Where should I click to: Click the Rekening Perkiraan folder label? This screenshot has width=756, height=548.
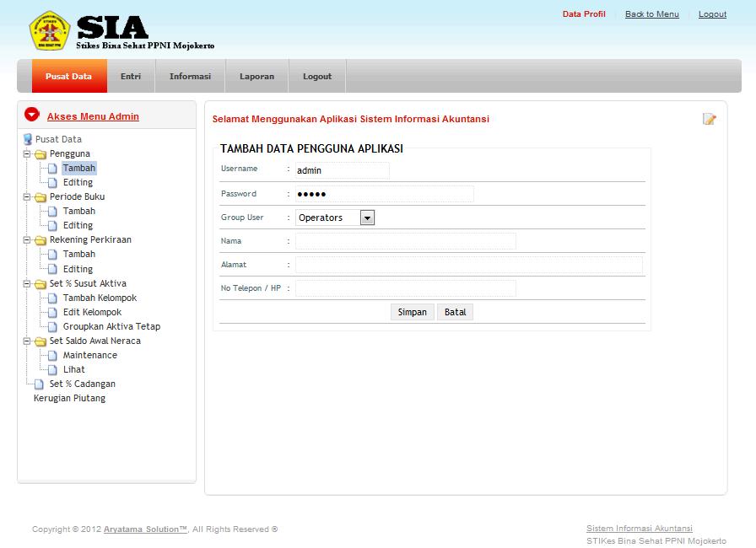pyautogui.click(x=90, y=239)
